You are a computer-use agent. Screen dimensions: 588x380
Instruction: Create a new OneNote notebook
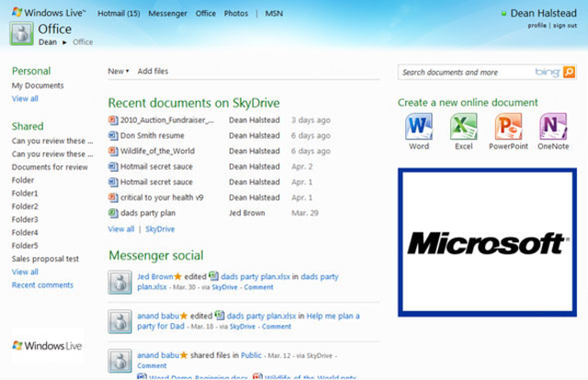point(553,131)
